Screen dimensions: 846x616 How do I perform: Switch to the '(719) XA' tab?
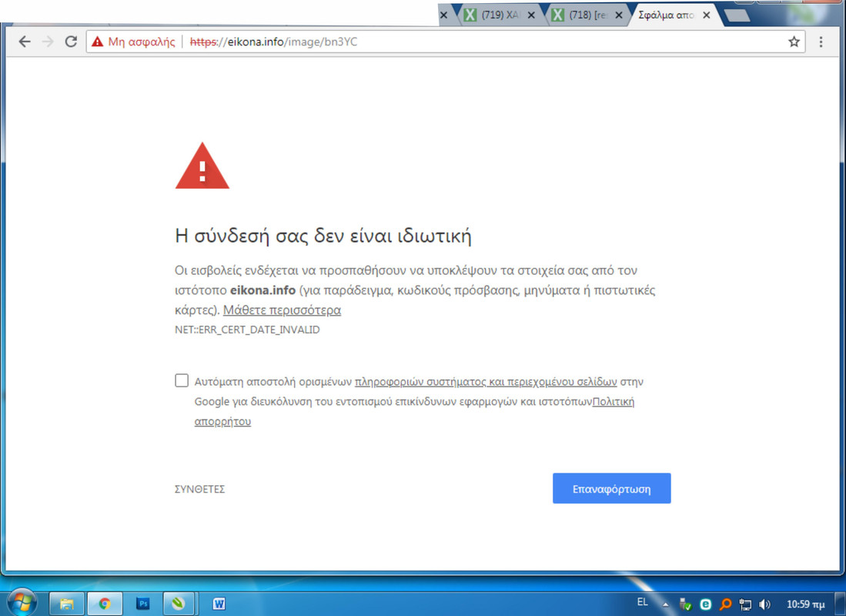[500, 15]
